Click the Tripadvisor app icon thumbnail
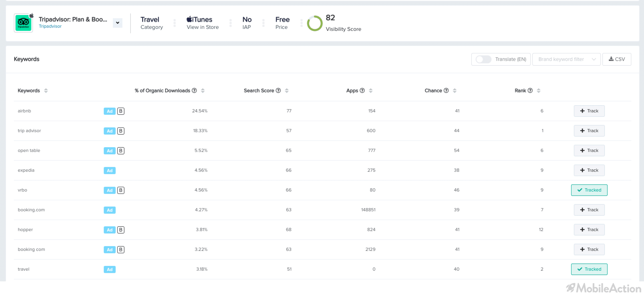644x294 pixels. click(x=23, y=23)
